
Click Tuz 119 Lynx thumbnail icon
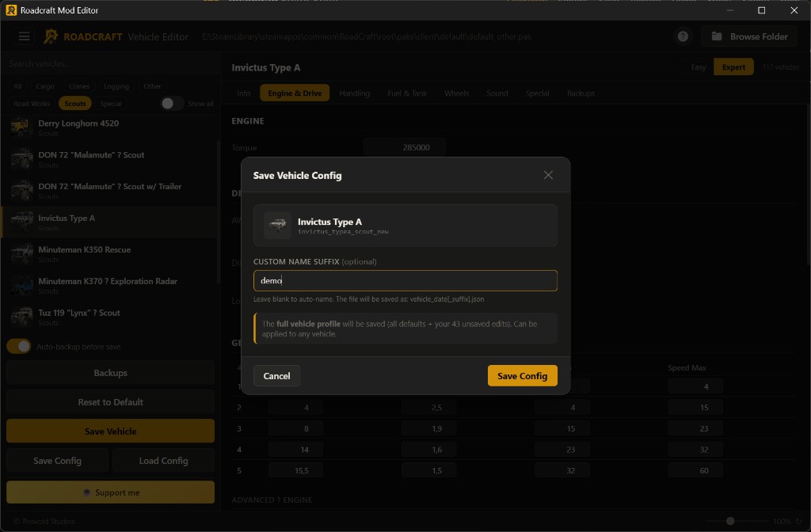click(x=21, y=317)
